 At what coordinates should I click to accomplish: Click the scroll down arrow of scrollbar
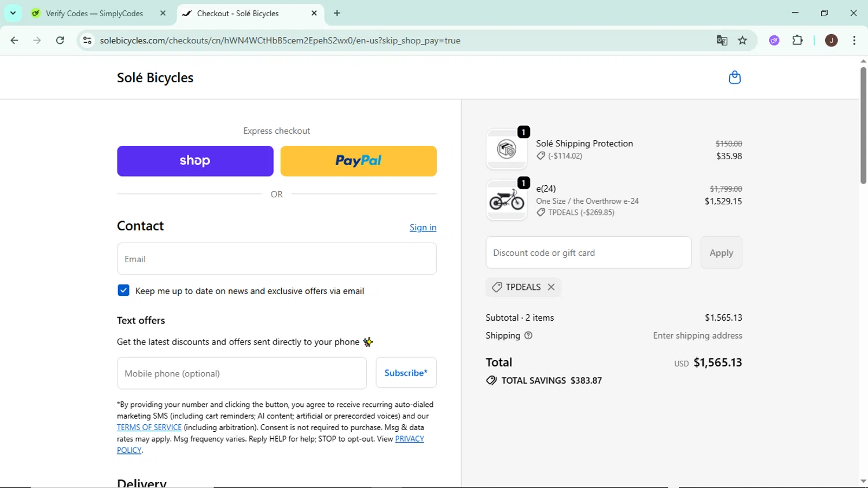[x=863, y=481]
